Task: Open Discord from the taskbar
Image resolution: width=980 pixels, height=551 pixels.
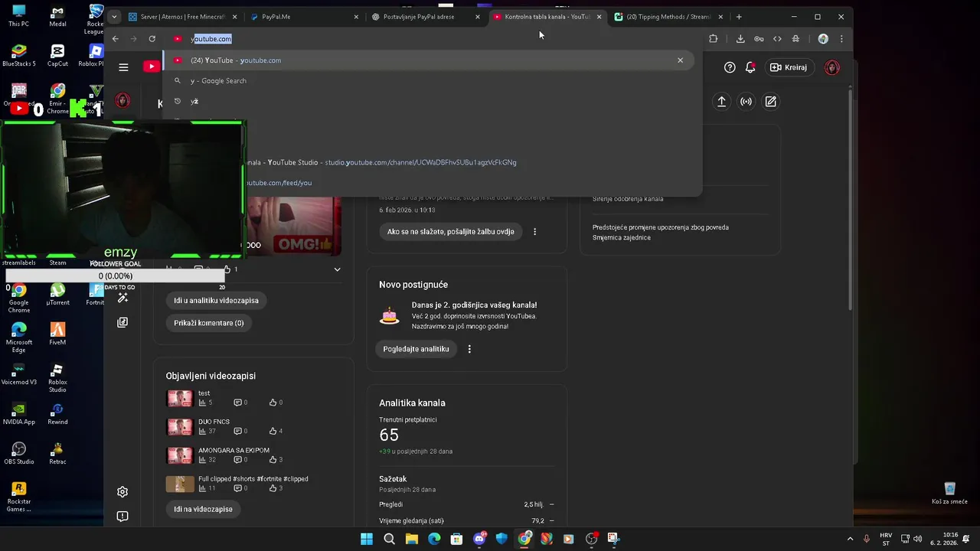Action: coord(479,539)
